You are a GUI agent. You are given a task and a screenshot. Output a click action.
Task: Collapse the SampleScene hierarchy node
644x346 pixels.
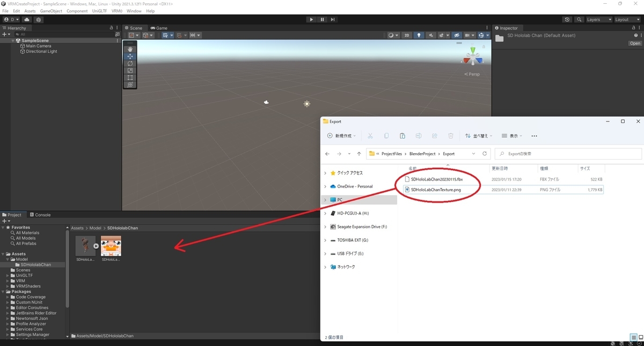pos(13,41)
